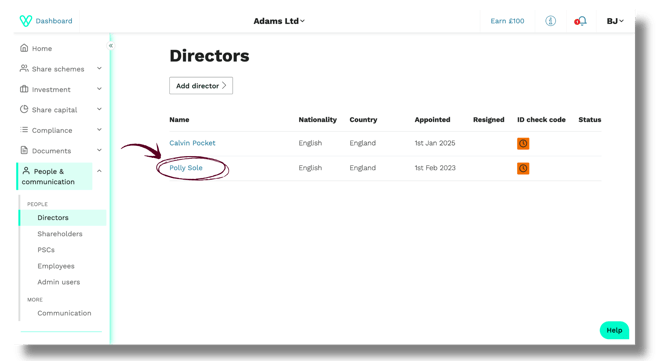The image size is (670, 361).
Task: Collapse People & communication chevron
Action: (x=99, y=171)
